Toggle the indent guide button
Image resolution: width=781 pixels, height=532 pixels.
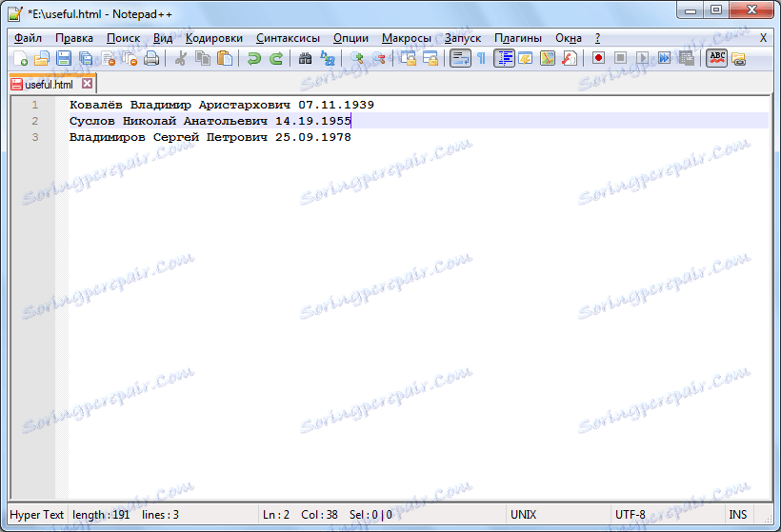(x=504, y=59)
